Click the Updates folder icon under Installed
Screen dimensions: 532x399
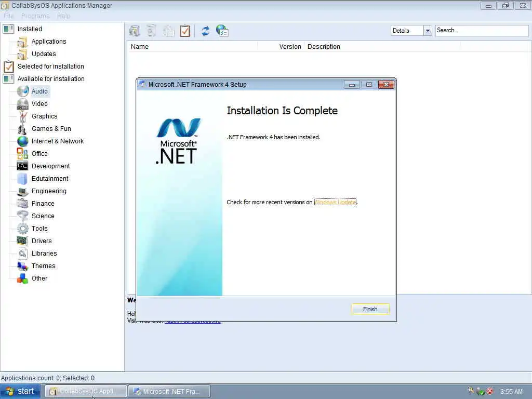22,54
